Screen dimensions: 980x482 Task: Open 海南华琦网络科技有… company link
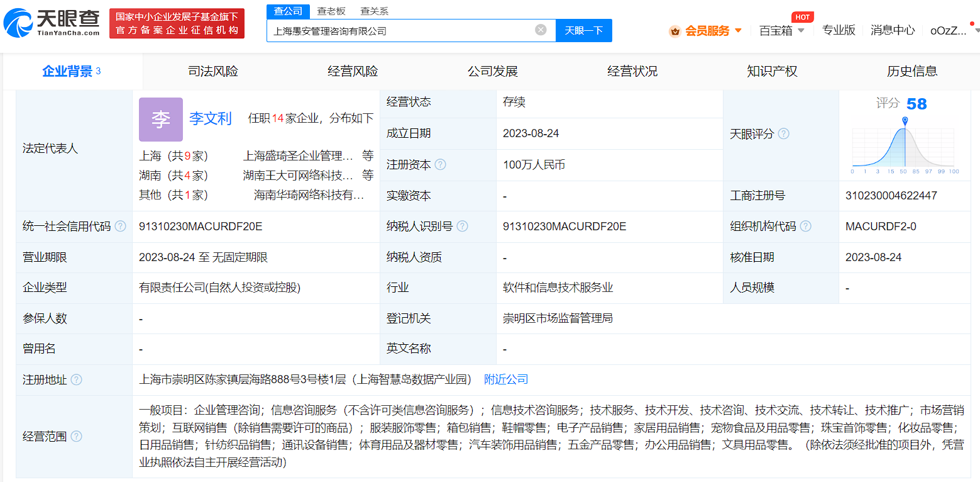(x=309, y=195)
